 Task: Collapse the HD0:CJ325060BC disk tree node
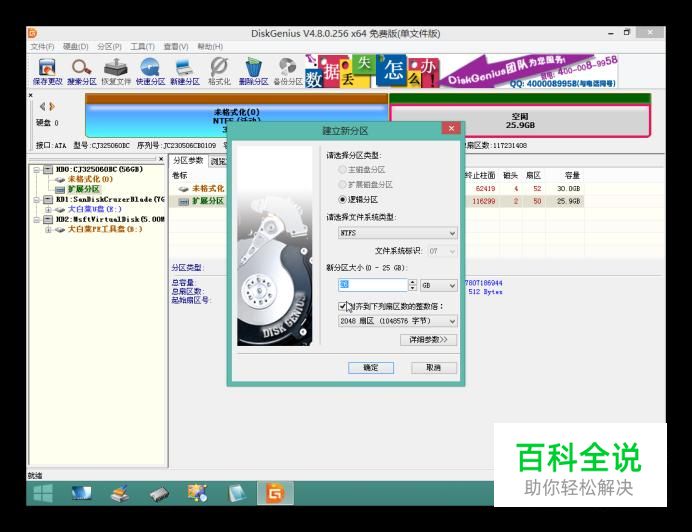37,170
